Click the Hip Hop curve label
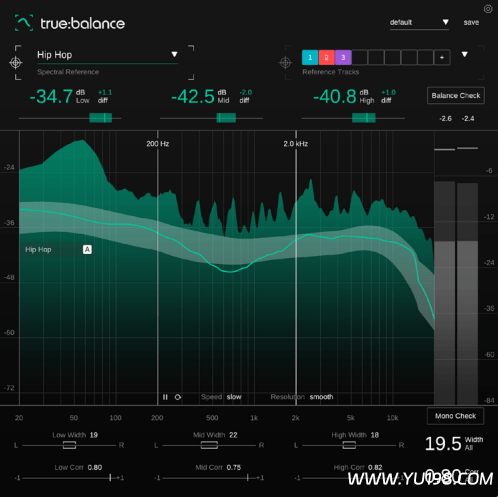Screen dimensions: 498x497 (38, 250)
